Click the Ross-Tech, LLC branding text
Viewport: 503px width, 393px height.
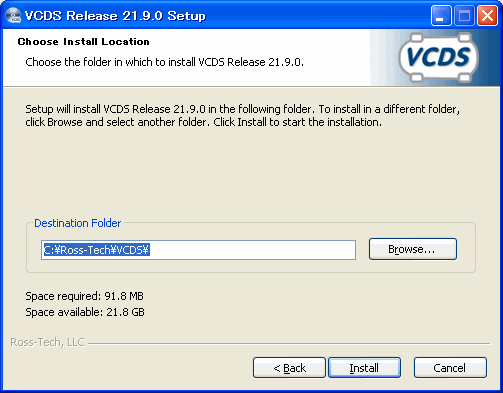47,342
